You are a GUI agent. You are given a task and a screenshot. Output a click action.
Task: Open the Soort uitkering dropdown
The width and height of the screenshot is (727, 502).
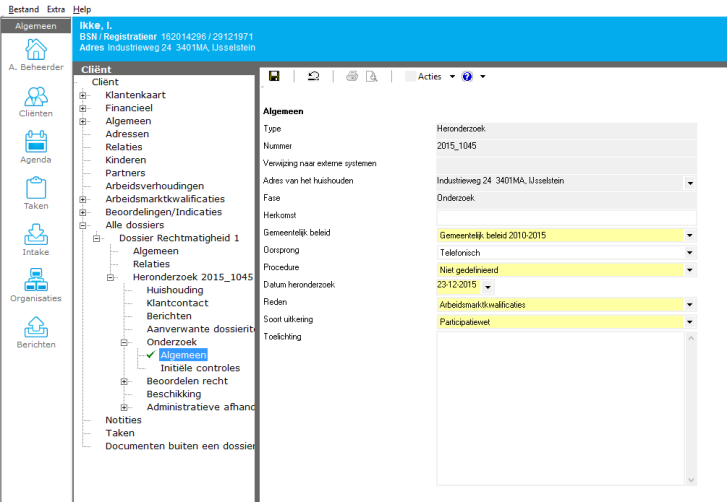pyautogui.click(x=690, y=322)
